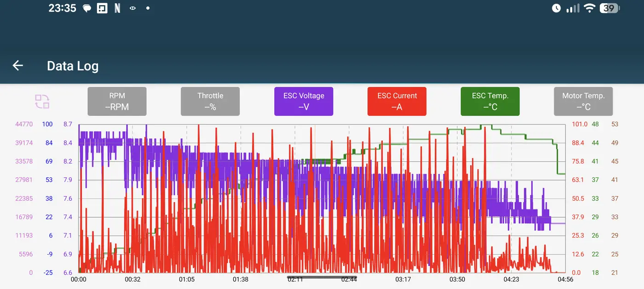The image size is (644, 289).
Task: Tap the 6.6 voltage axis value
Action: pos(68,272)
